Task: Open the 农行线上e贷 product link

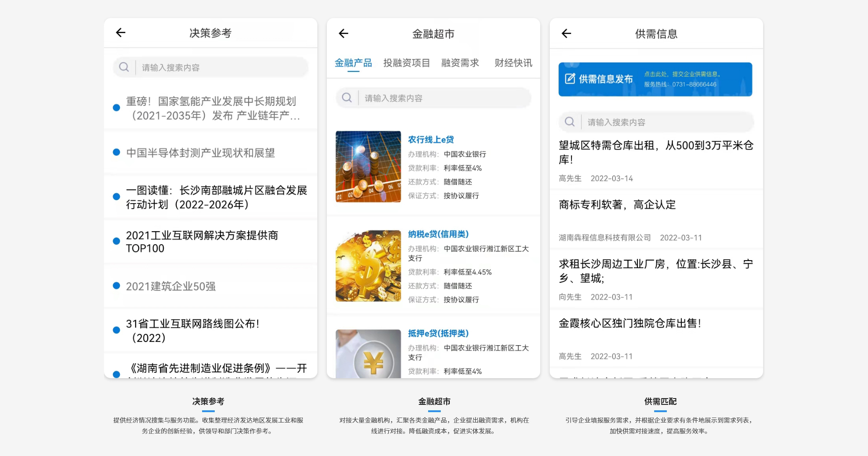Action: (431, 140)
